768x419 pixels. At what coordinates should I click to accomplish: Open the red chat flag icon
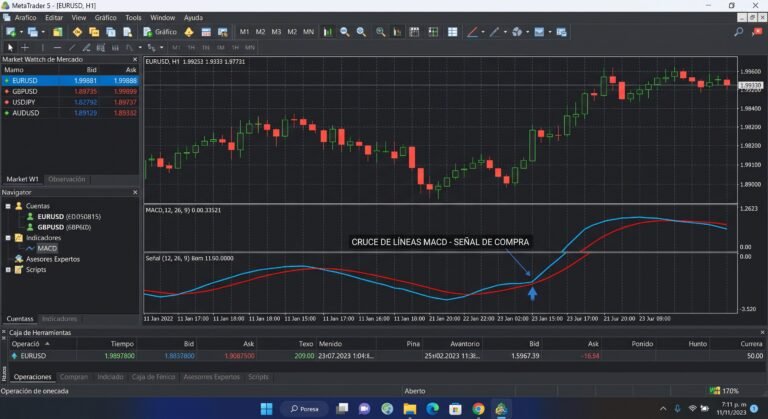pyautogui.click(x=757, y=32)
